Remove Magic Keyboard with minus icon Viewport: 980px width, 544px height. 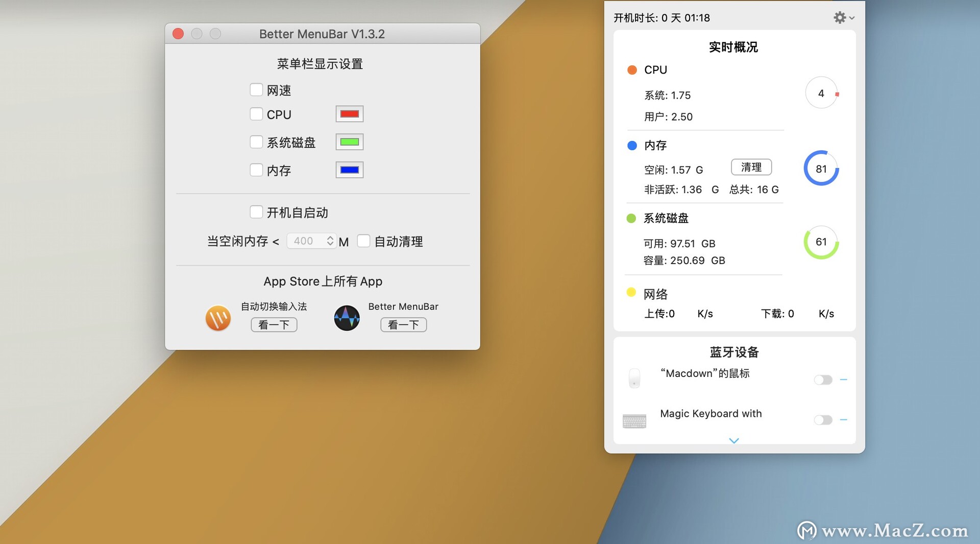844,420
